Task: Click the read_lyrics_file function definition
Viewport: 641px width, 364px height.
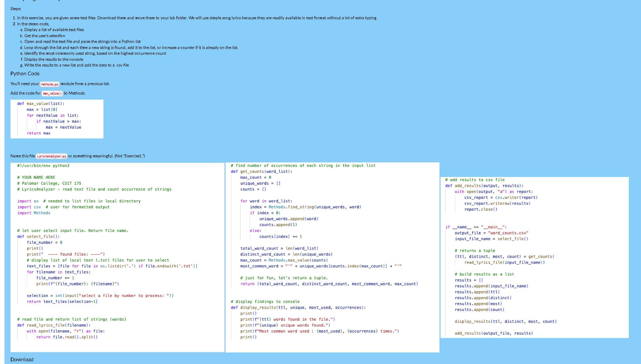Action: pos(53,325)
